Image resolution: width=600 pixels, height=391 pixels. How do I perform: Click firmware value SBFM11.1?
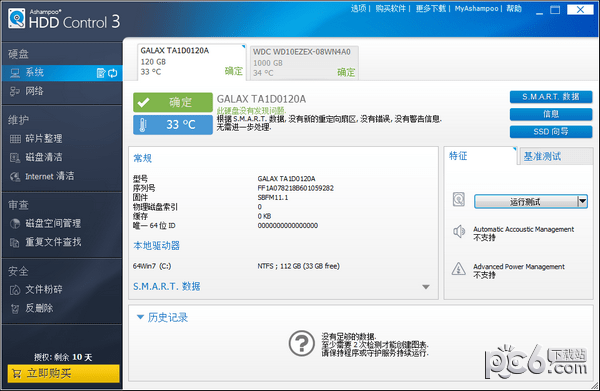click(x=273, y=197)
